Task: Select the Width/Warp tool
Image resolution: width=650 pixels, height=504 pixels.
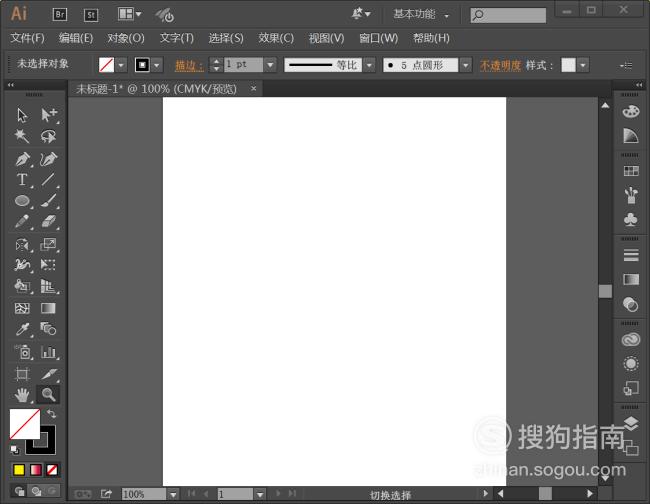Action: (x=22, y=264)
